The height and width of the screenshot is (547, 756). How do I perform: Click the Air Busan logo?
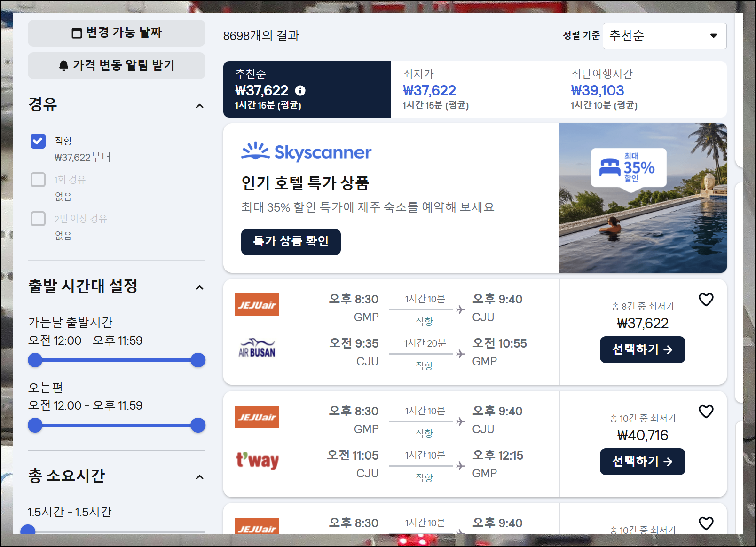point(257,348)
